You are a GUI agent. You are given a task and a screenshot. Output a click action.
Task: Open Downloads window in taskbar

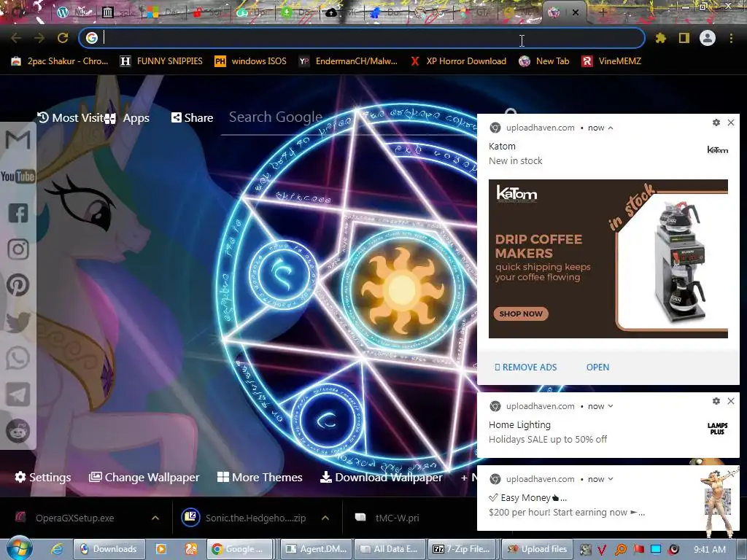click(x=108, y=549)
